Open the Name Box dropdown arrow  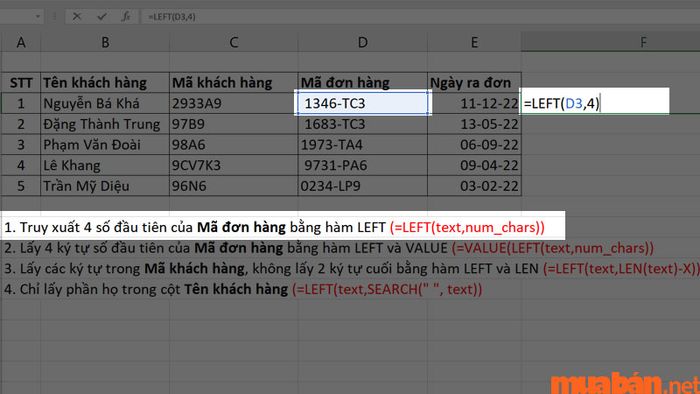38,17
